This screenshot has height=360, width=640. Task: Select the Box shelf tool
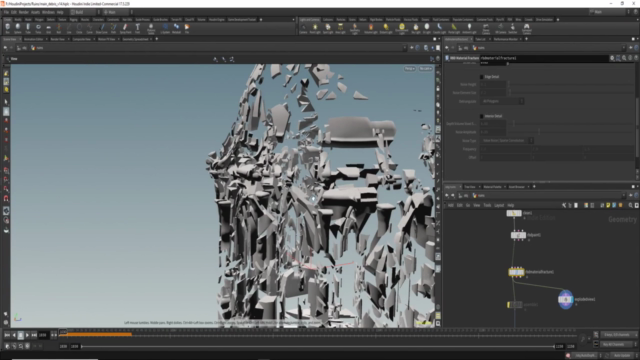tap(7, 28)
